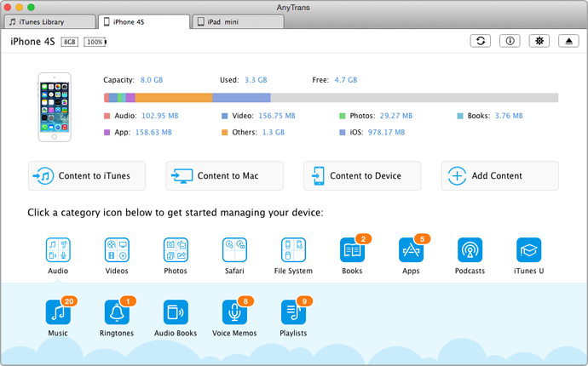Viewport: 588px width, 366px height.
Task: Open settings with the gear button
Action: (539, 41)
